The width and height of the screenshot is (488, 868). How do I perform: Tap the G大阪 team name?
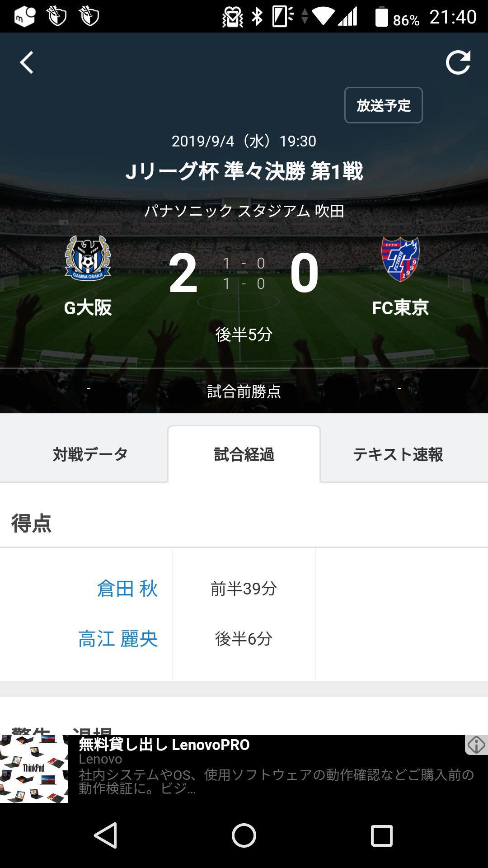pos(88,308)
